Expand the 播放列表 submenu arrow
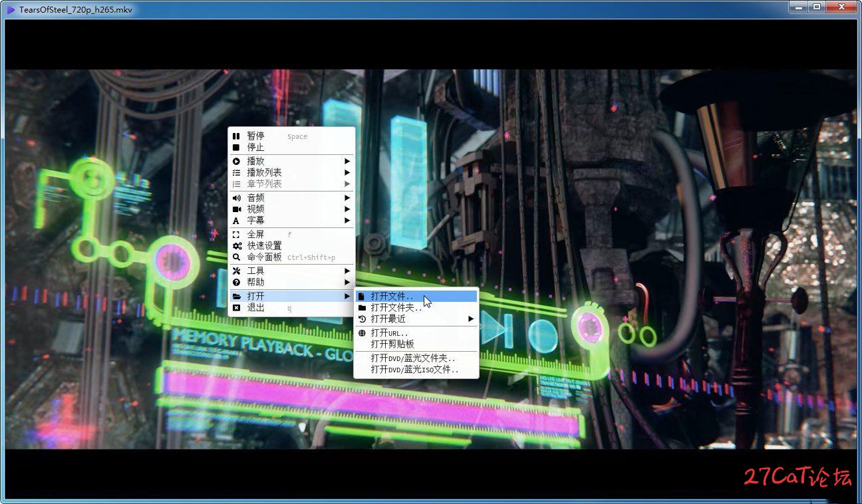 click(x=347, y=173)
